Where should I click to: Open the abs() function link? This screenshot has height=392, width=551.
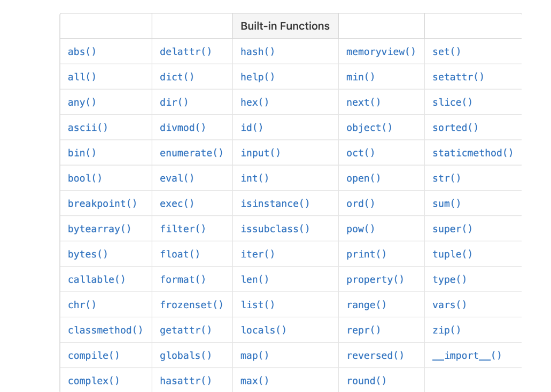pos(82,52)
